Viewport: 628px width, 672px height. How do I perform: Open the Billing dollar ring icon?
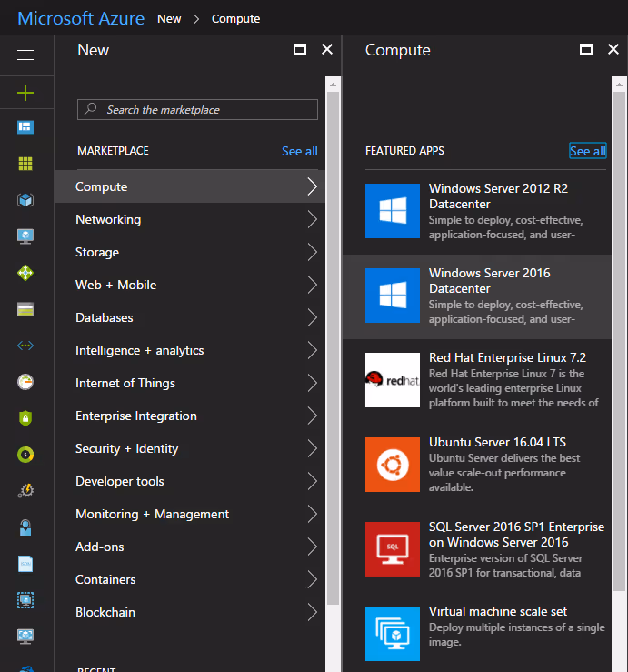(25, 455)
